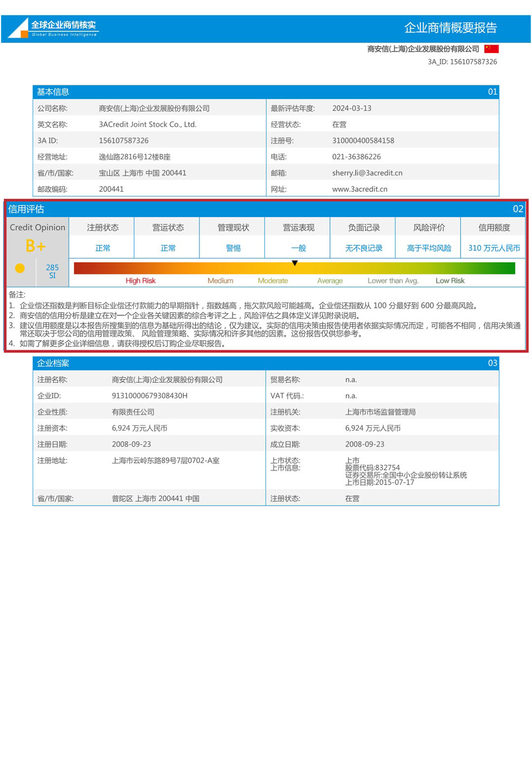This screenshot has height=766, width=532.
Task: Click the section number 01
Action: pos(493,92)
